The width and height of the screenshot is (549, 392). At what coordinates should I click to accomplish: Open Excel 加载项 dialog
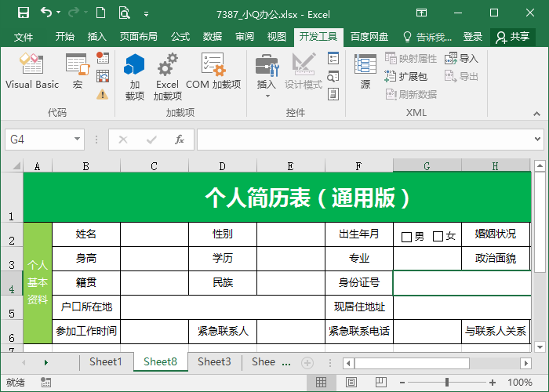tap(167, 77)
